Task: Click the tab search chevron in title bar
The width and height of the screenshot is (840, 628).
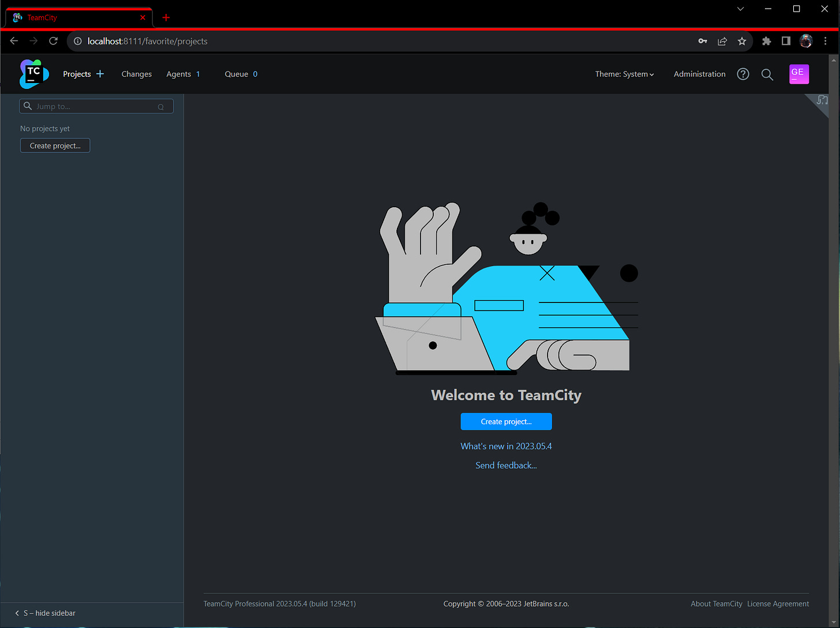Action: [x=740, y=9]
